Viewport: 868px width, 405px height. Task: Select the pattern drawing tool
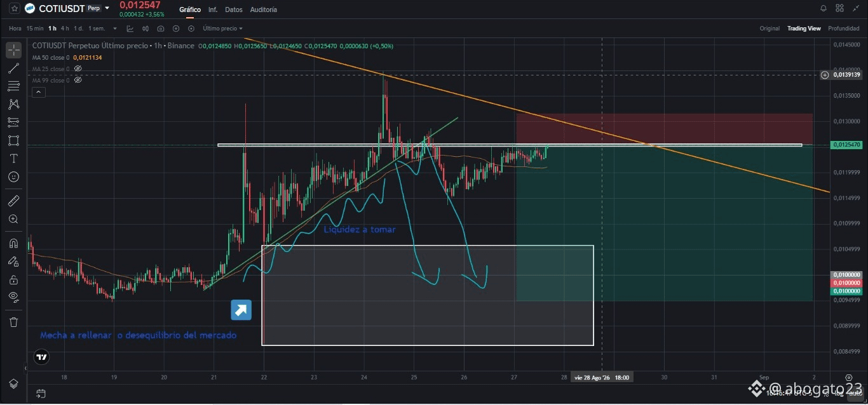[x=13, y=104]
